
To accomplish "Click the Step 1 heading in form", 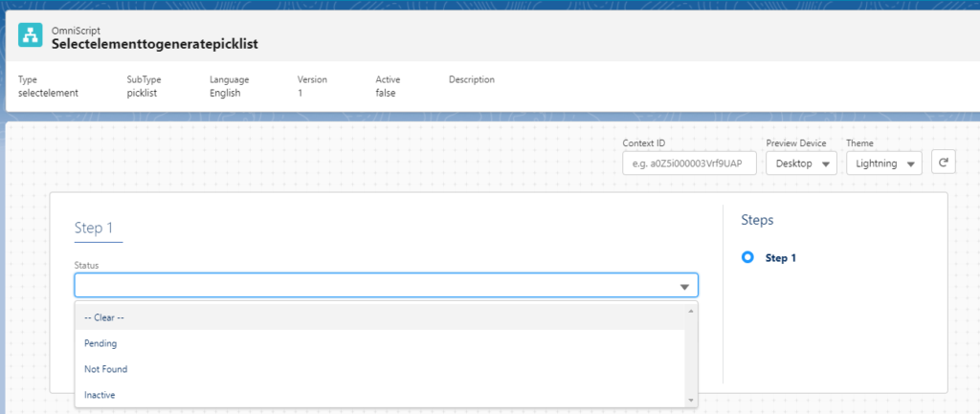I will [94, 228].
